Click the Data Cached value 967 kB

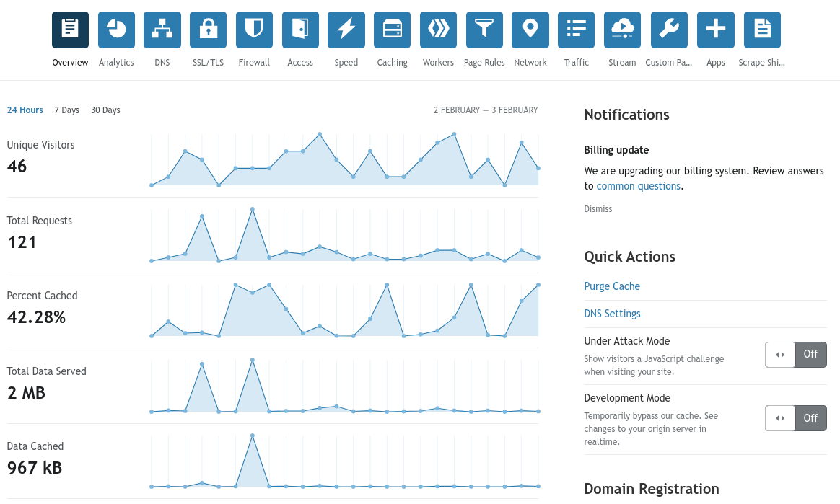[x=35, y=468]
